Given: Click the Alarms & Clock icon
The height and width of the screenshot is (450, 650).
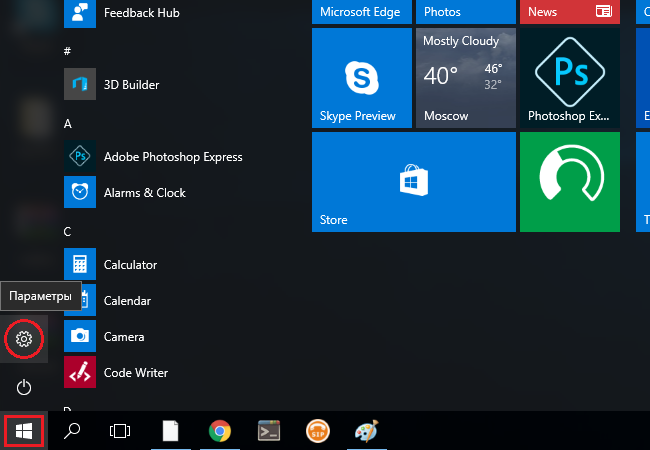Looking at the screenshot, I should (x=80, y=192).
